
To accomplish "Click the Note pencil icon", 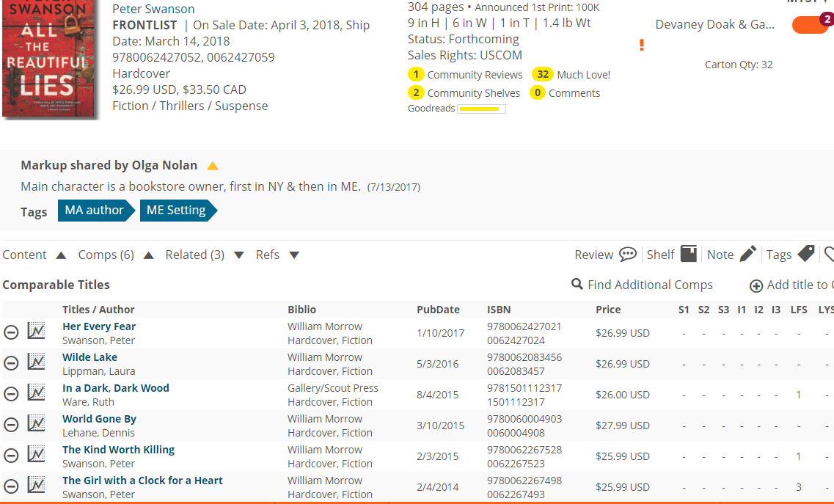I will click(748, 254).
